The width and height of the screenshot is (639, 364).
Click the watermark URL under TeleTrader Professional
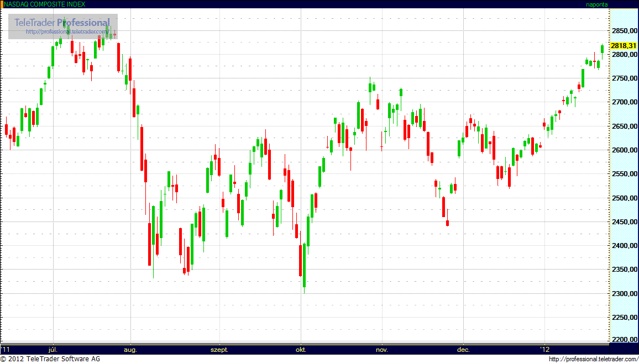(x=66, y=32)
